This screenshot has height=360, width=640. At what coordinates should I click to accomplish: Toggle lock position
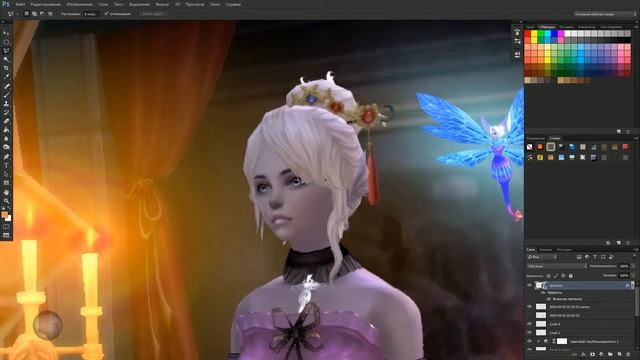click(563, 276)
